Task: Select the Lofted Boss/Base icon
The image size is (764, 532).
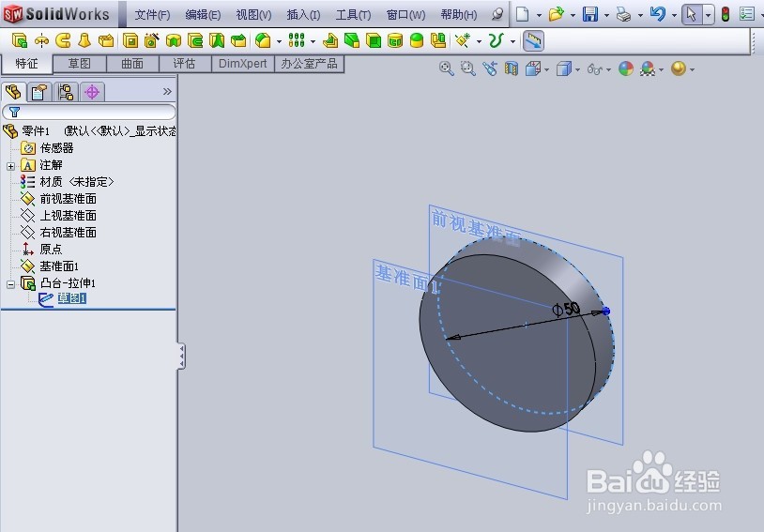Action: point(84,40)
